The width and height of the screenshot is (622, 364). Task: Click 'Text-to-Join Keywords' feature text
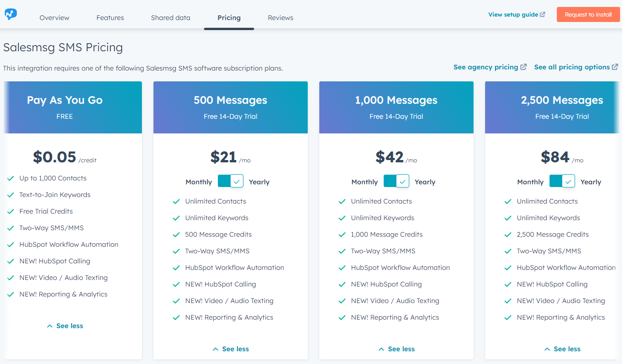point(55,195)
